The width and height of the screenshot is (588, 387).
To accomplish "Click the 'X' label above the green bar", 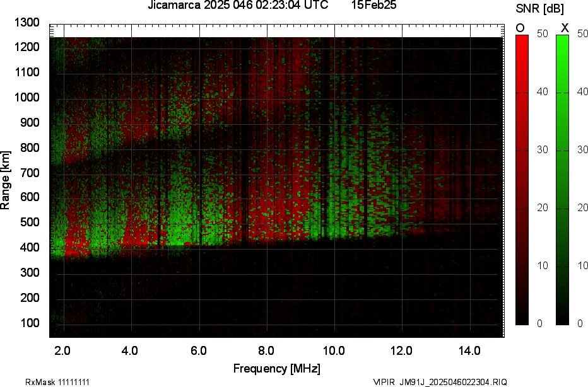I will pyautogui.click(x=565, y=28).
